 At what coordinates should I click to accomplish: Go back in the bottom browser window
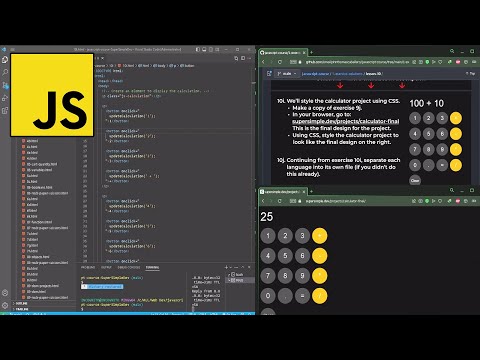[x=263, y=201]
